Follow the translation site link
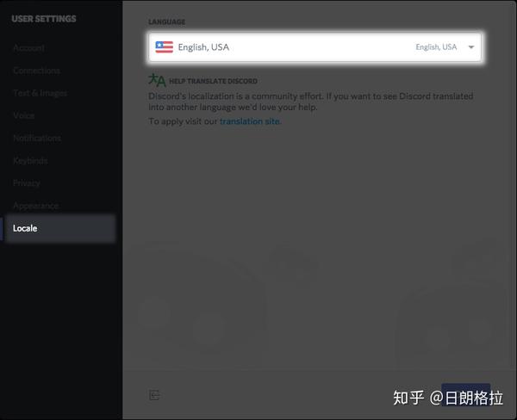517x420 pixels. [250, 121]
